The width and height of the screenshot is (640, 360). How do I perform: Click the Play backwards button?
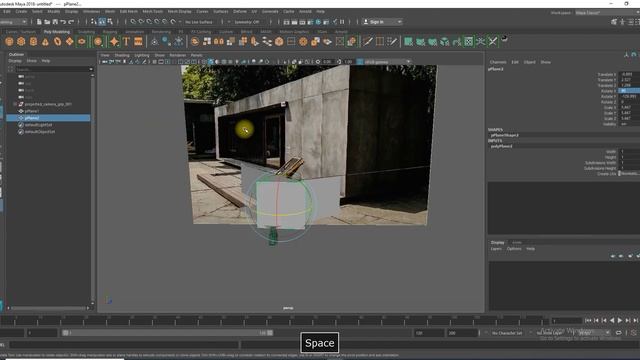pos(612,321)
